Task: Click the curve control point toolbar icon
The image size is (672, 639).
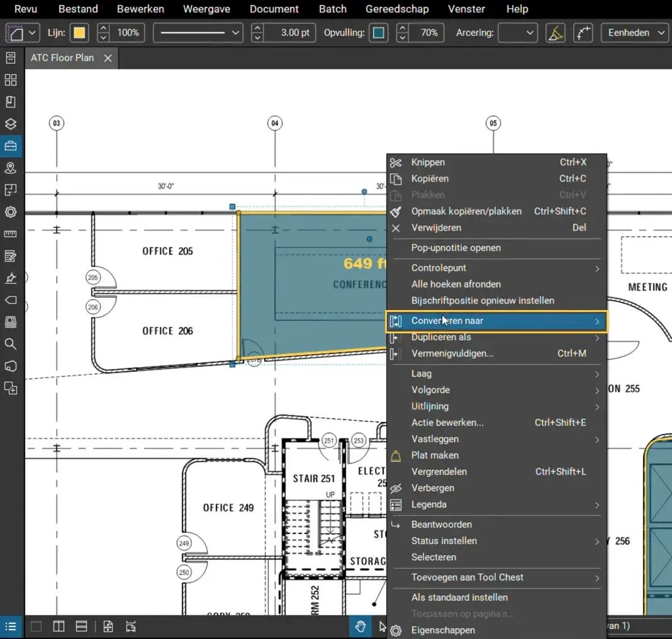Action: pos(583,33)
